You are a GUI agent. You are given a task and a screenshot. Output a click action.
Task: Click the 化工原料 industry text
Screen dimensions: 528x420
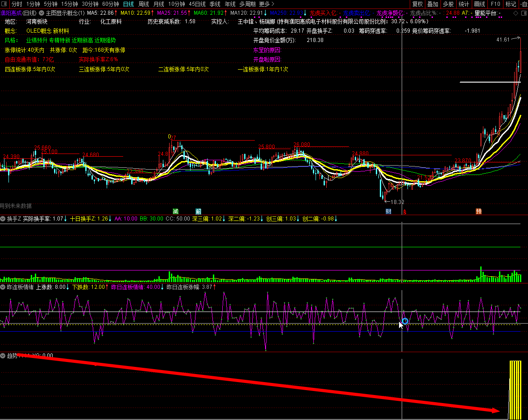pyautogui.click(x=111, y=21)
